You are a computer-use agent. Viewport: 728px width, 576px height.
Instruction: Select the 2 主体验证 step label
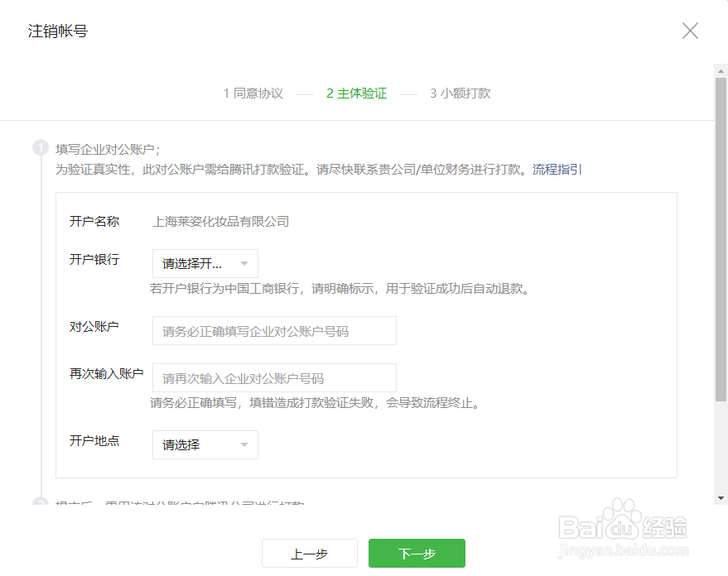(x=355, y=94)
